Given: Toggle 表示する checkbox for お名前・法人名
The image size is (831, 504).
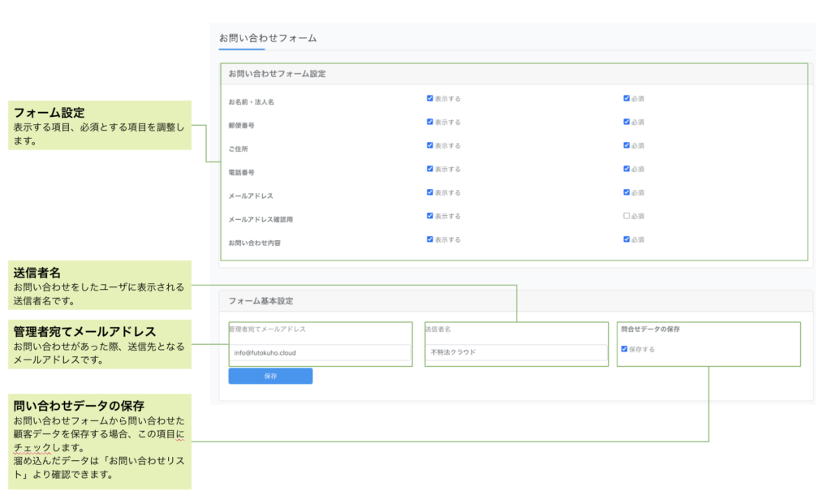Looking at the screenshot, I should 430,98.
